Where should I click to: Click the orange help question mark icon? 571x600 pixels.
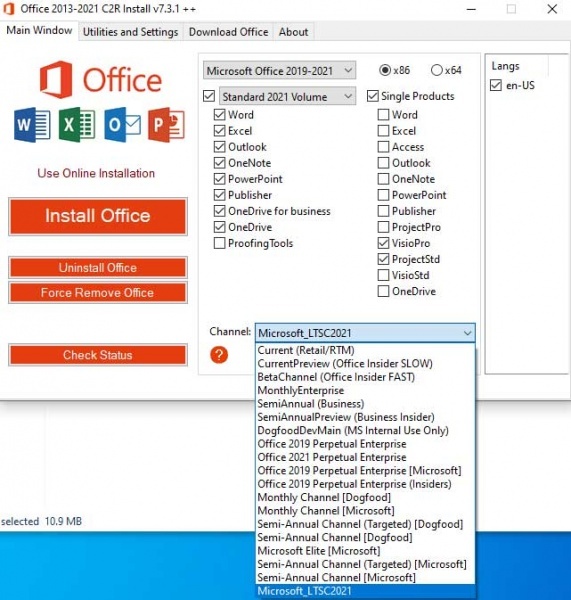219,355
